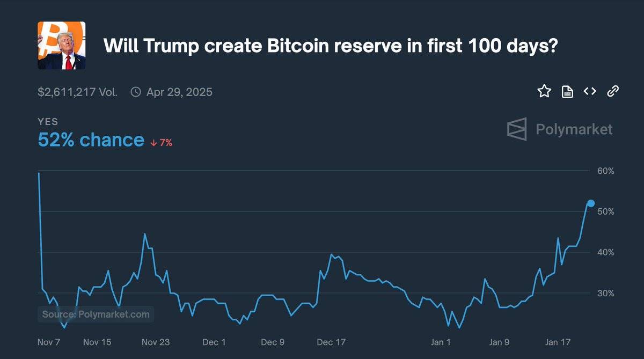Screen dimensions: 644x359
Task: Click the Apr 29, 2025 end date
Action: tap(180, 92)
